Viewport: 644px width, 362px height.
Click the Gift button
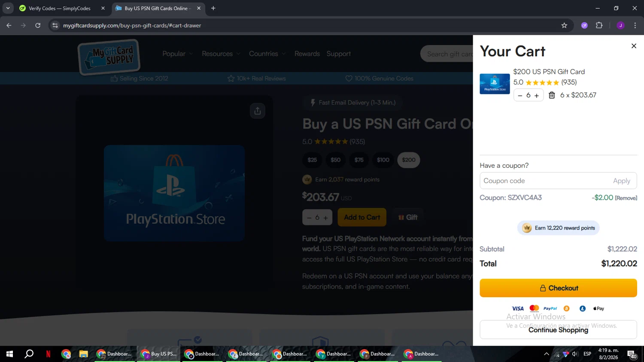[407, 217]
